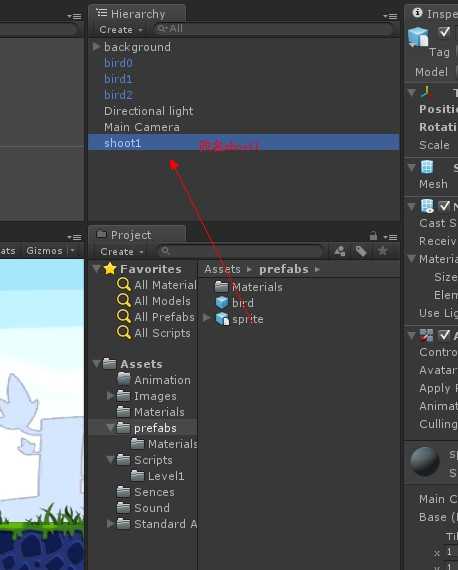This screenshot has height=570, width=458.
Task: Click the material preview sphere
Action: [x=425, y=462]
